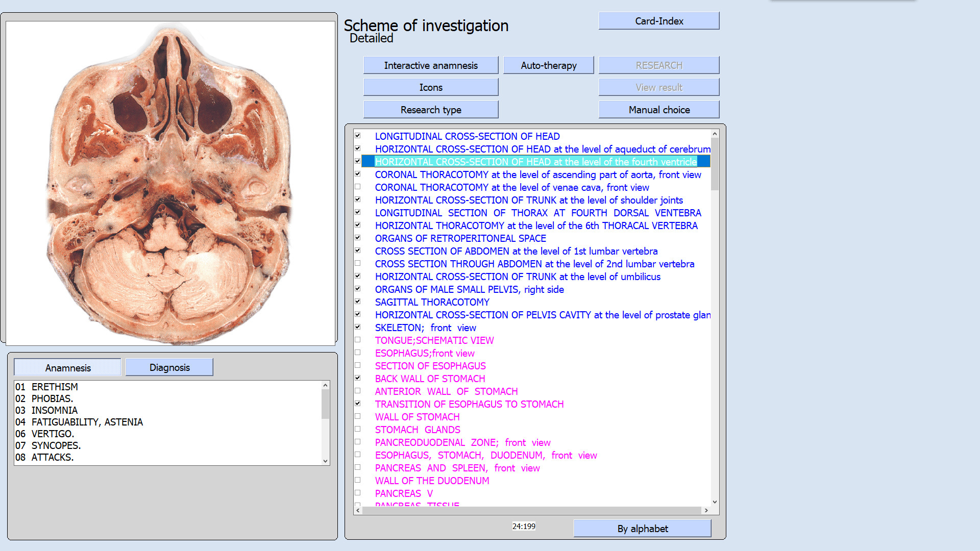Toggle BACK WALL OF STOMACH checkbox
This screenshot has width=980, height=551.
[x=358, y=378]
